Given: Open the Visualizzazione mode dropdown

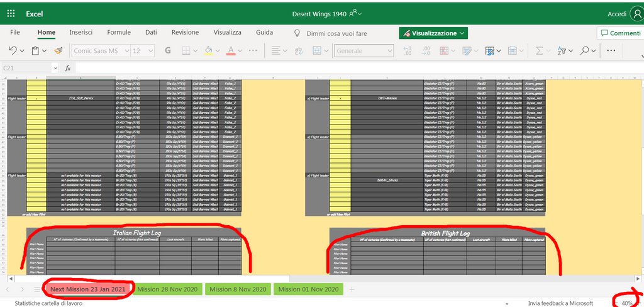Looking at the screenshot, I should pos(433,33).
